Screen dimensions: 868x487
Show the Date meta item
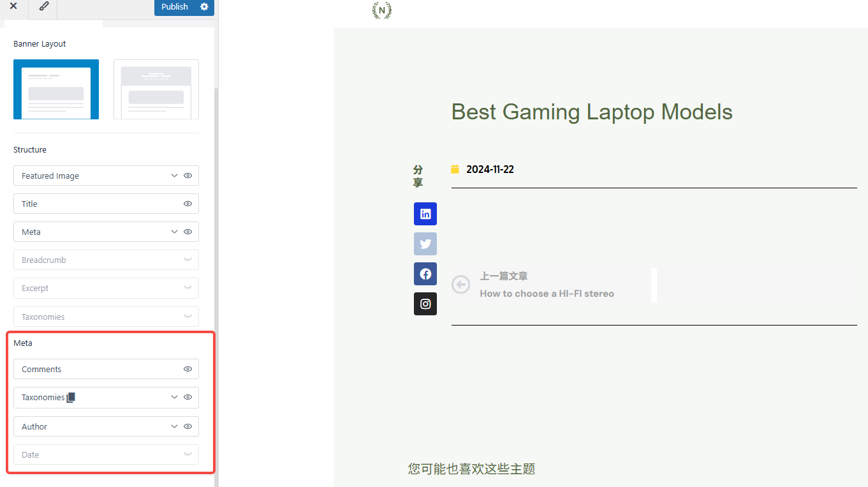click(x=188, y=454)
